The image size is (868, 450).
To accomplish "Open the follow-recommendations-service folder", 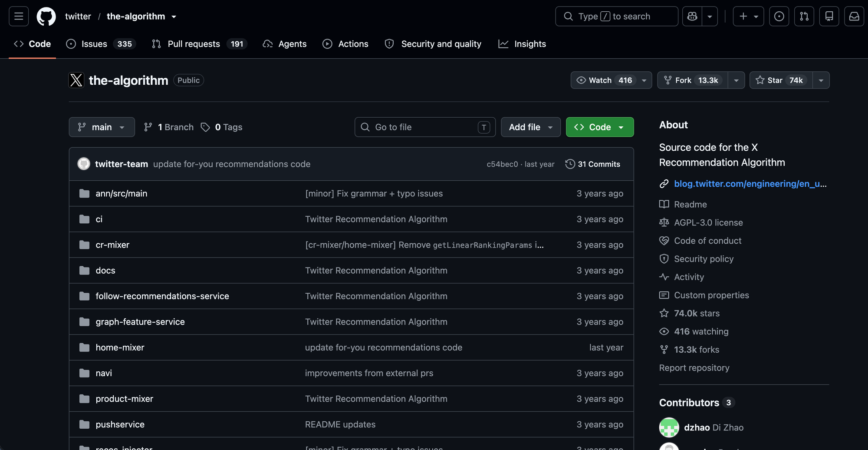I will click(x=162, y=296).
